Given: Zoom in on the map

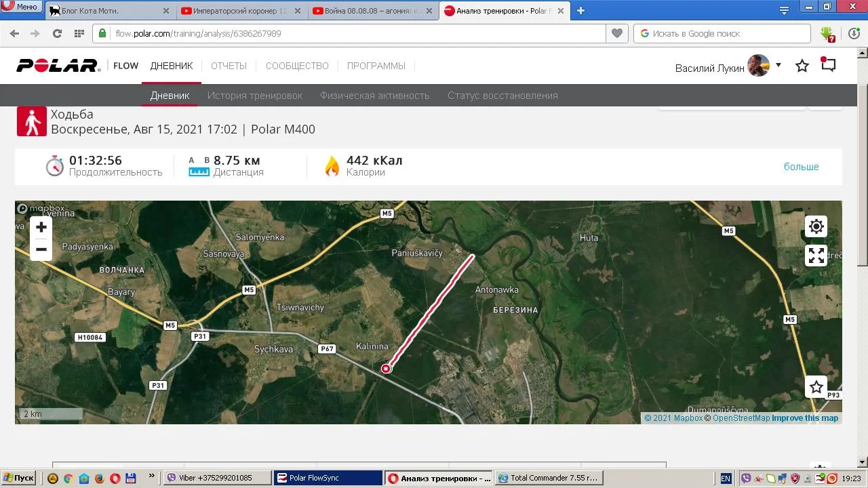Looking at the screenshot, I should (x=41, y=227).
